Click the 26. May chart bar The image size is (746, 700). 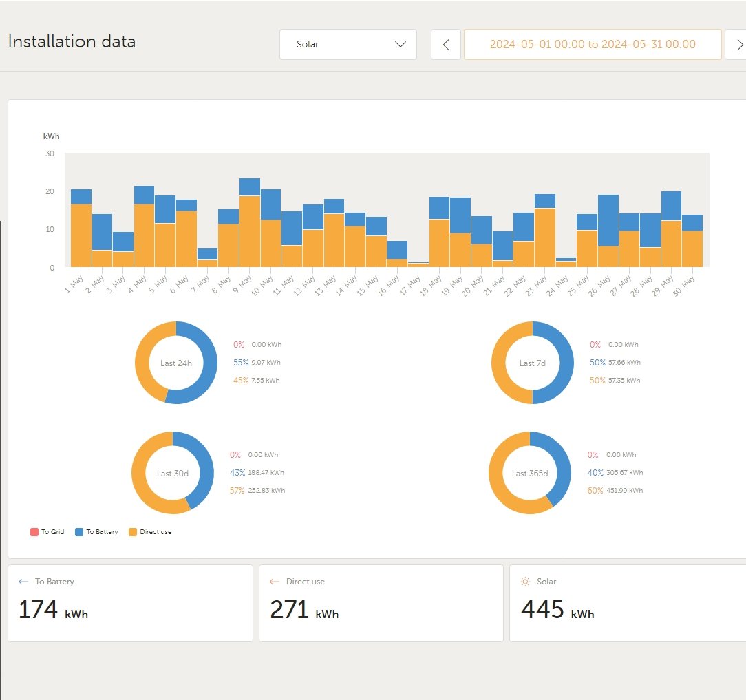click(x=608, y=231)
